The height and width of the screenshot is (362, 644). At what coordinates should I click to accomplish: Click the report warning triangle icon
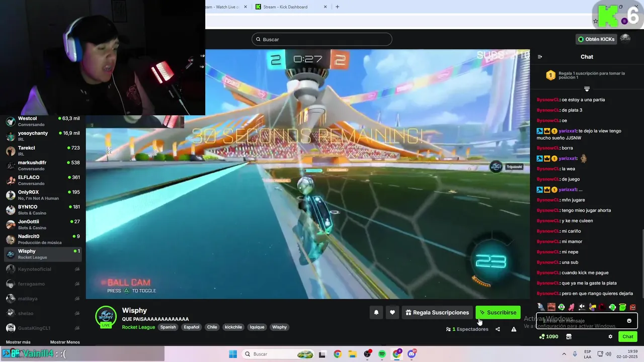514,329
